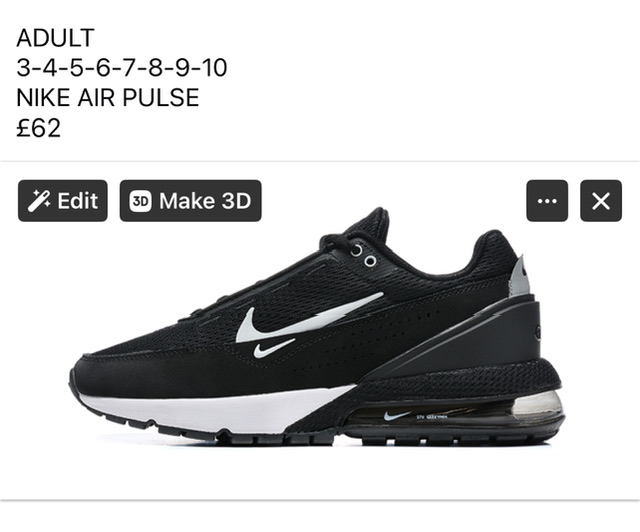Click the large white swoosh on shoe
This screenshot has width=640, height=532.
click(x=309, y=317)
